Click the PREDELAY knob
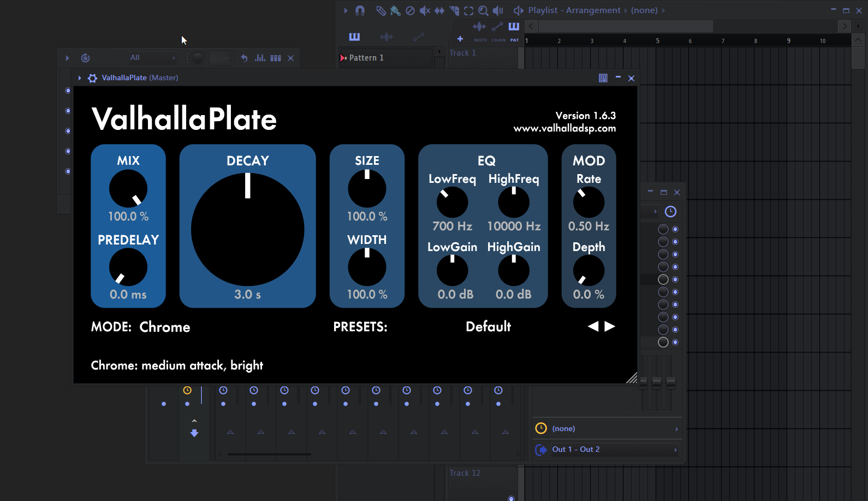The width and height of the screenshot is (868, 501). point(128,267)
